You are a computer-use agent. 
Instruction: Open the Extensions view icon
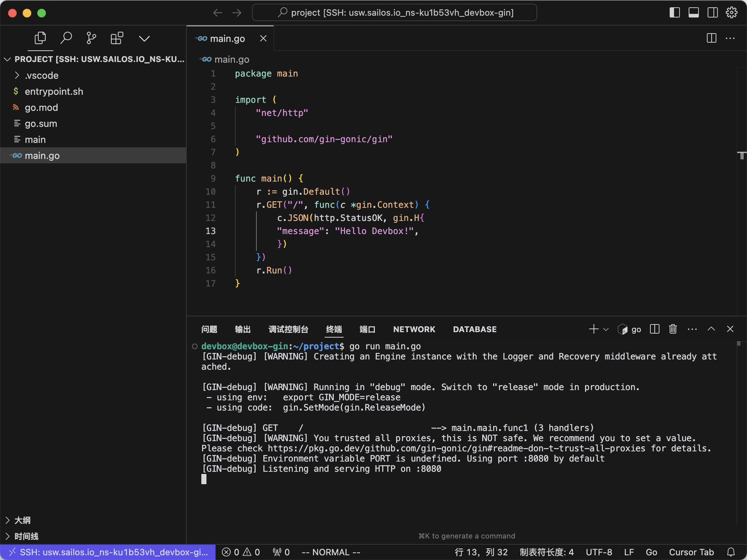[x=117, y=38]
